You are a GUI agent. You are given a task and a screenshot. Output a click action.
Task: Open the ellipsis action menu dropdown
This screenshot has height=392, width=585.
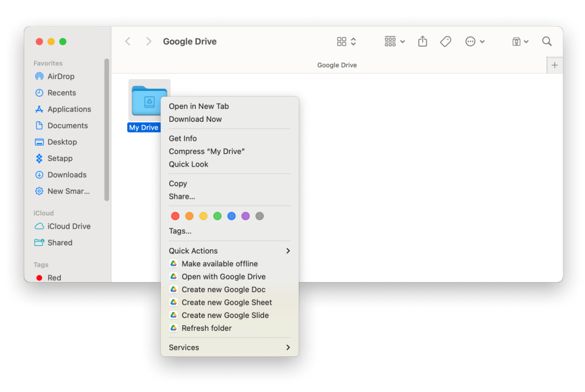point(475,41)
